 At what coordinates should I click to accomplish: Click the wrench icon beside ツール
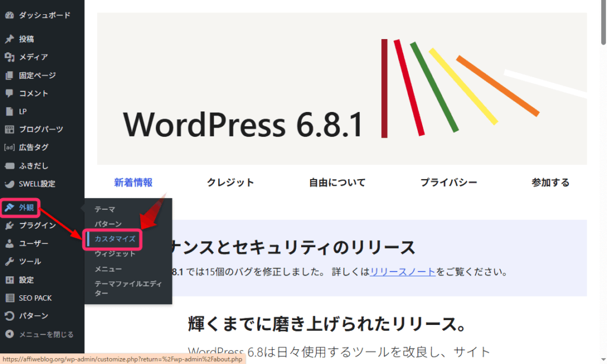pos(9,261)
